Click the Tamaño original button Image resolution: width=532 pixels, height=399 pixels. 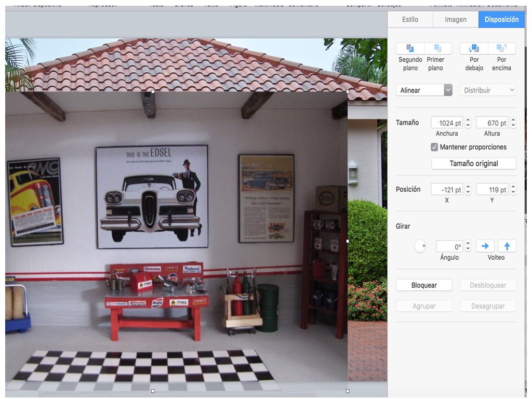click(474, 164)
